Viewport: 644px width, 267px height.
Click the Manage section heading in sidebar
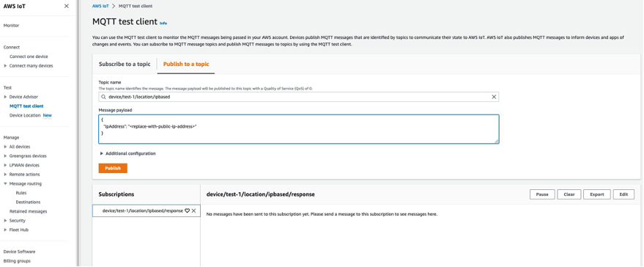(11, 137)
